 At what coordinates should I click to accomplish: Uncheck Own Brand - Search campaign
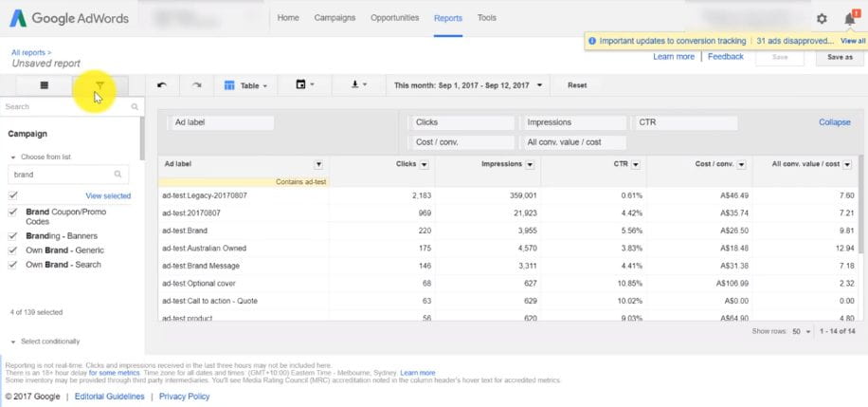click(x=13, y=265)
